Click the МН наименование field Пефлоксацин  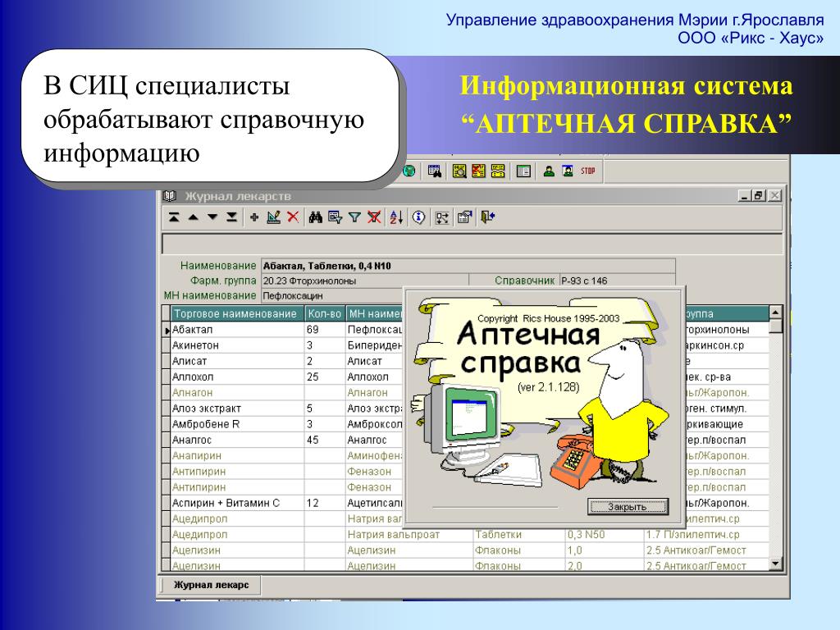click(332, 295)
